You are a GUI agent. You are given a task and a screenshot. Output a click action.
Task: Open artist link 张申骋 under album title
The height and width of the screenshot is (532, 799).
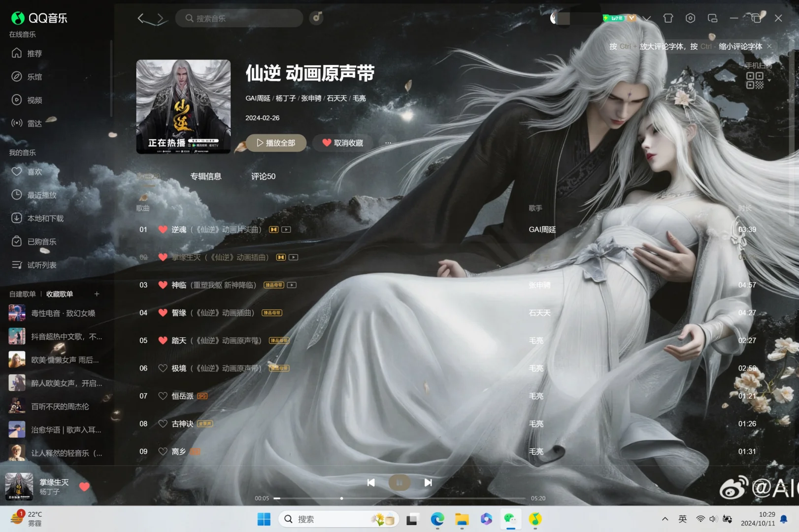pyautogui.click(x=311, y=98)
